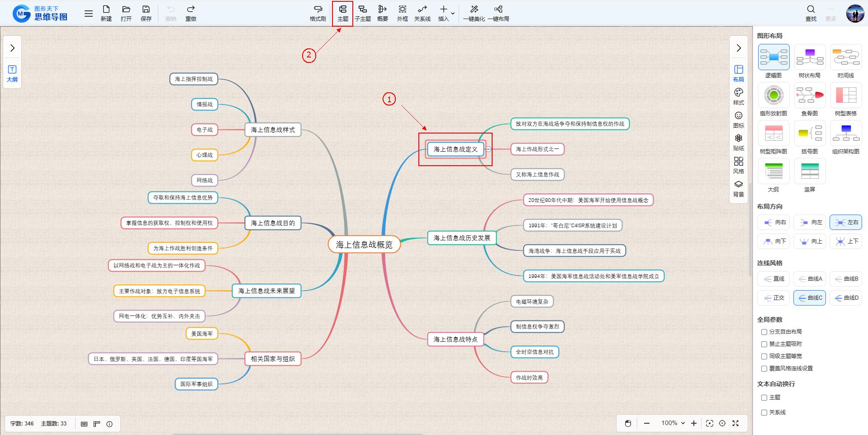Viewport: 868px width, 435px height.
Task: Select the 曲线A connector line style
Action: point(810,279)
